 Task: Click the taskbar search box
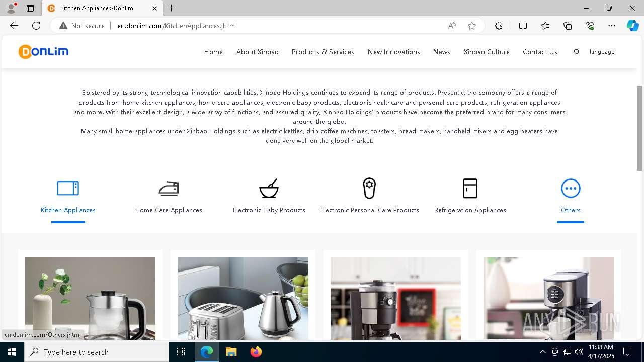97,352
